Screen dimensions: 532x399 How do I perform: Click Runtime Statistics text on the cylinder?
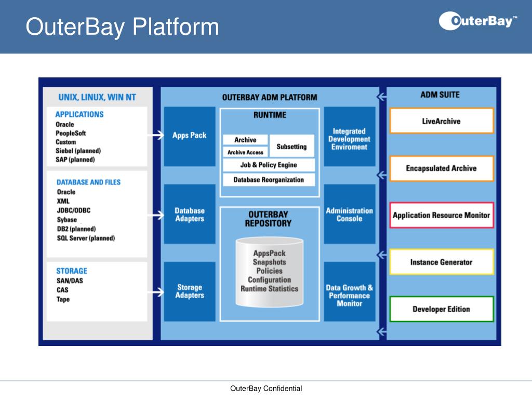270,289
